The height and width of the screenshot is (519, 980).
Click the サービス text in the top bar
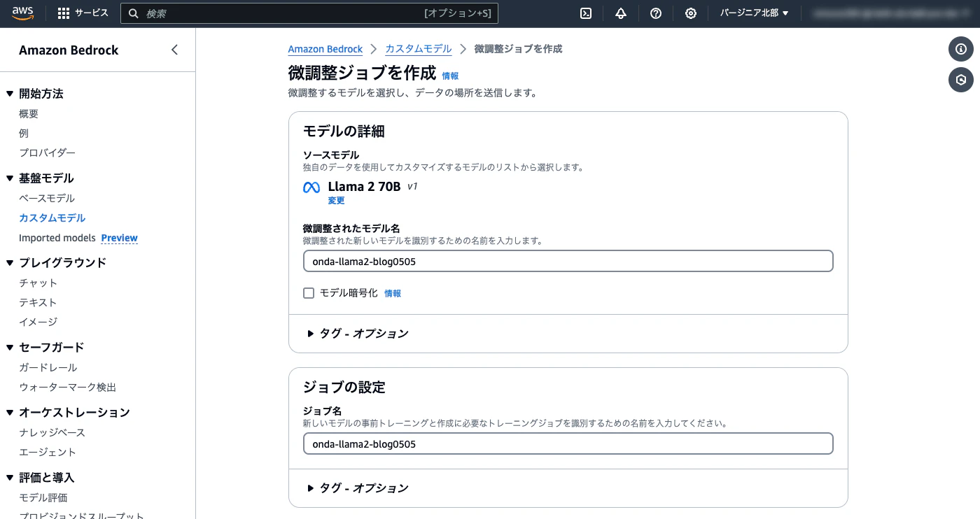pyautogui.click(x=92, y=13)
